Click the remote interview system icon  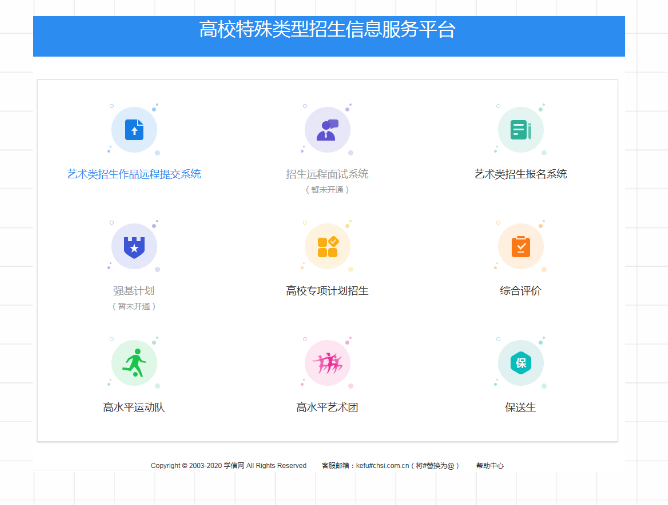[x=327, y=130]
